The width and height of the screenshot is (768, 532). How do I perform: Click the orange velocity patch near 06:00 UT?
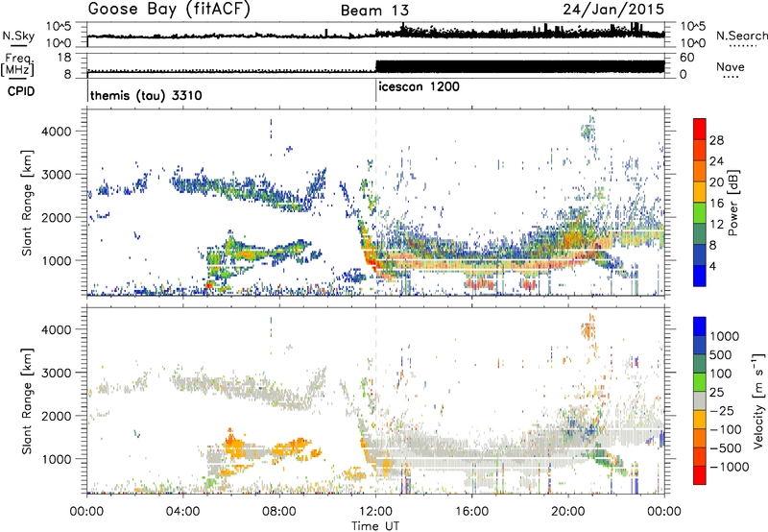point(235,445)
